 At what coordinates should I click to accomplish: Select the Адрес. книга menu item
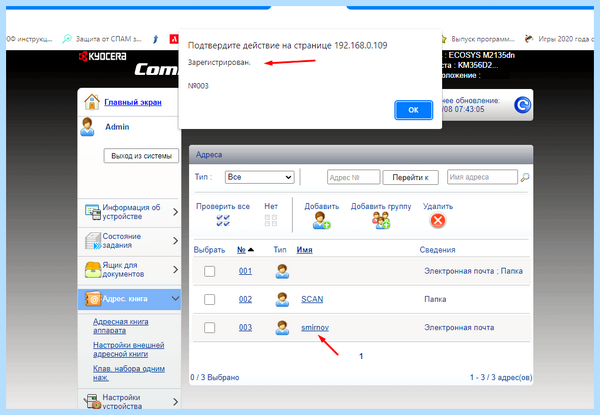(129, 299)
